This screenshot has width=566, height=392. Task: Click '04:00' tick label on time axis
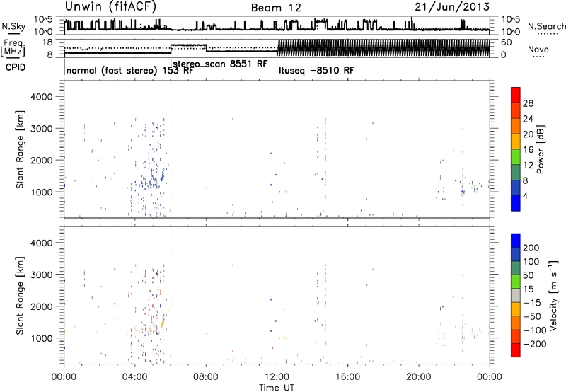coord(135,377)
